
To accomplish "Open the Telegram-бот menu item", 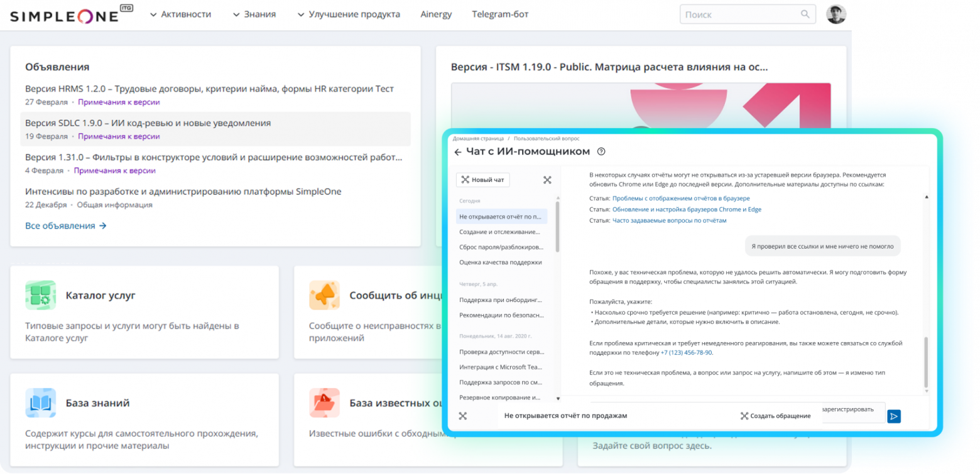I will (500, 14).
